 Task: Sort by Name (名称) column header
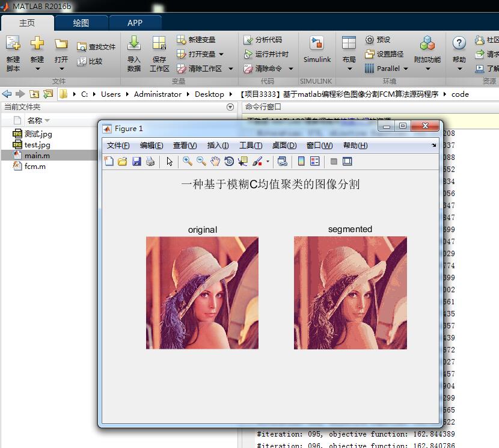pos(35,120)
